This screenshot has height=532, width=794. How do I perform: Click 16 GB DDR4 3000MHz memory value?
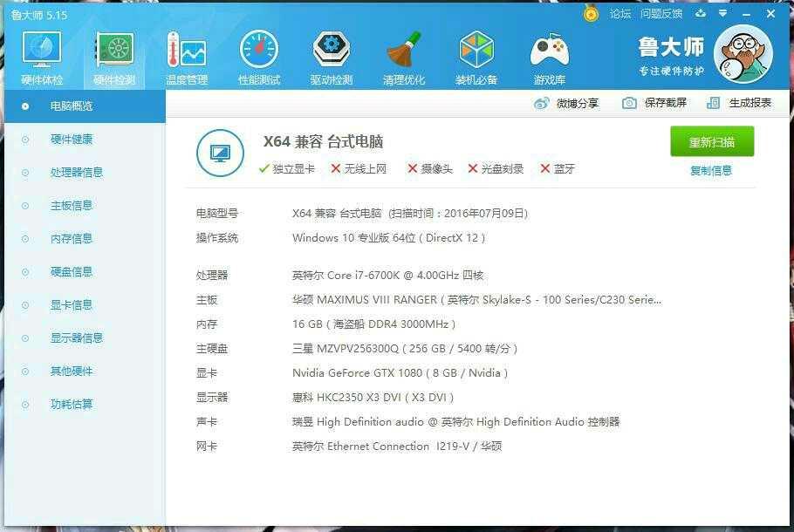pyautogui.click(x=373, y=324)
